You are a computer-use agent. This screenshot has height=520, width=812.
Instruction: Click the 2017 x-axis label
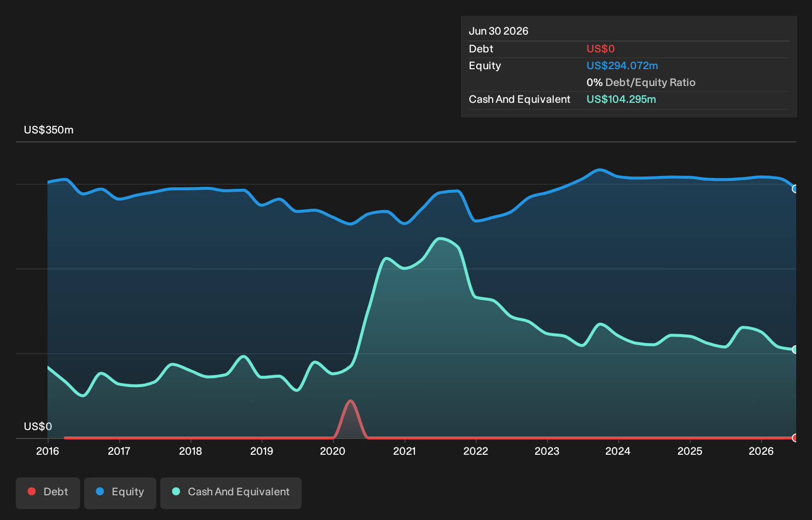(x=119, y=451)
